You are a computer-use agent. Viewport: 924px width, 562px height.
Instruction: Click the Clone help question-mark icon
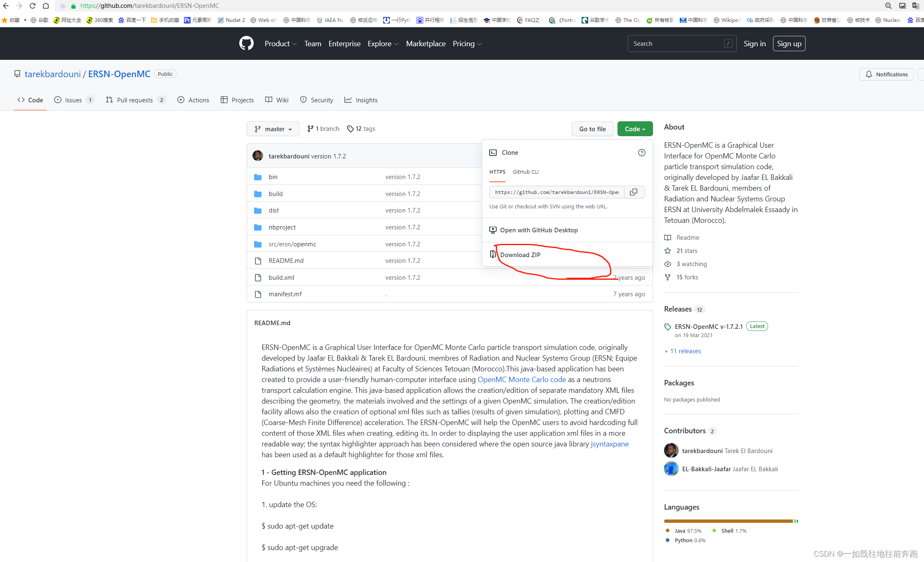tap(641, 153)
